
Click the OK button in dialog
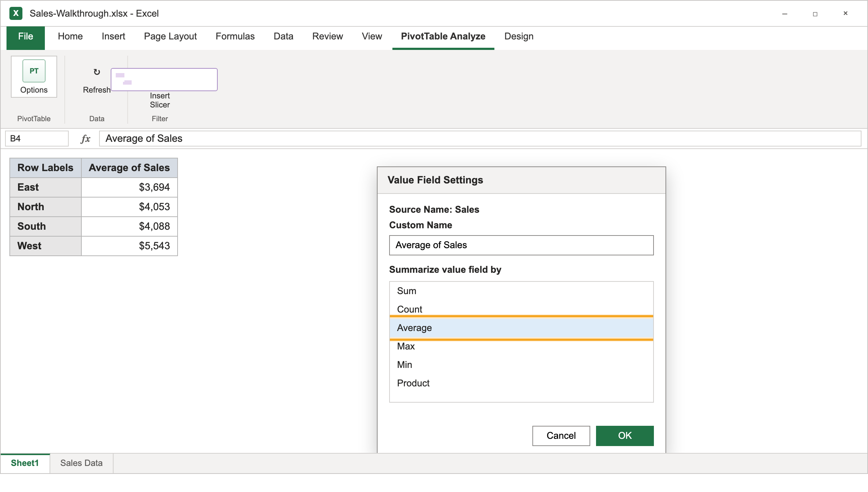pyautogui.click(x=625, y=436)
